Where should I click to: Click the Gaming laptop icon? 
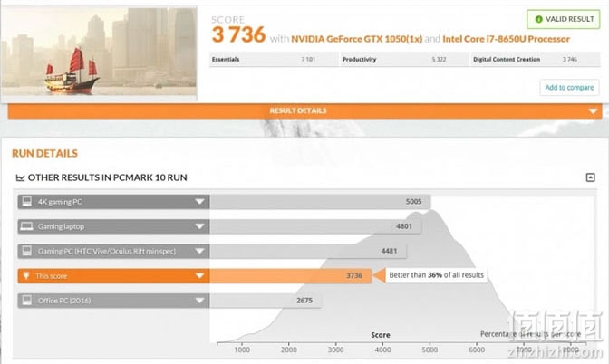27,226
